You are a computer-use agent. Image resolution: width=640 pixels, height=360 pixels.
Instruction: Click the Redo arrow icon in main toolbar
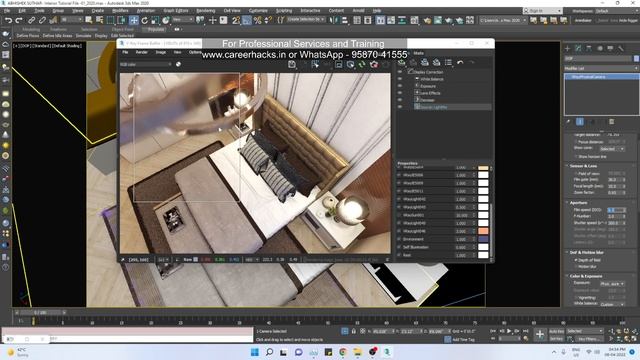(19, 20)
